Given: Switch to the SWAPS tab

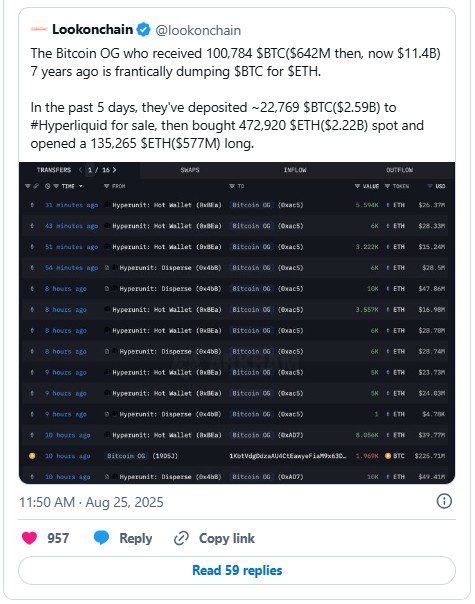Looking at the screenshot, I should (190, 170).
